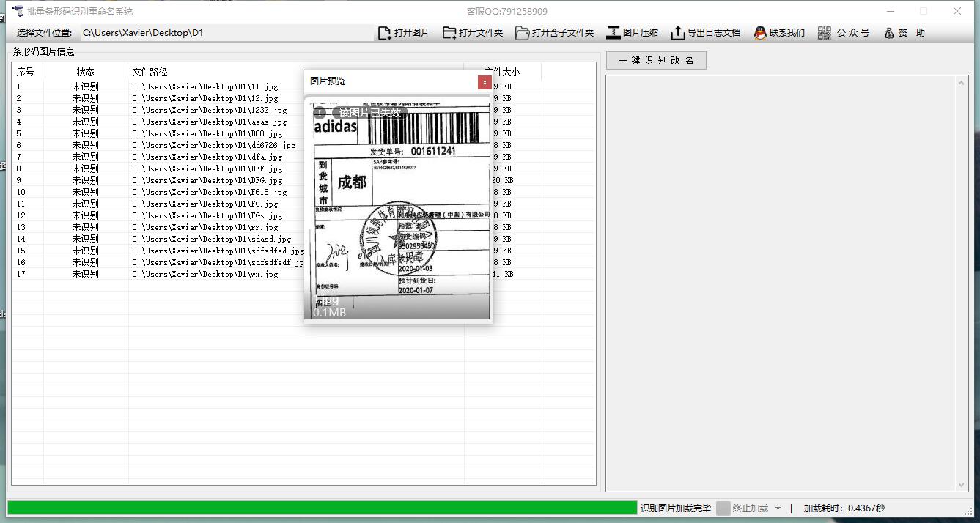Click the 图片预览 popup title
This screenshot has width=980, height=523.
click(328, 81)
